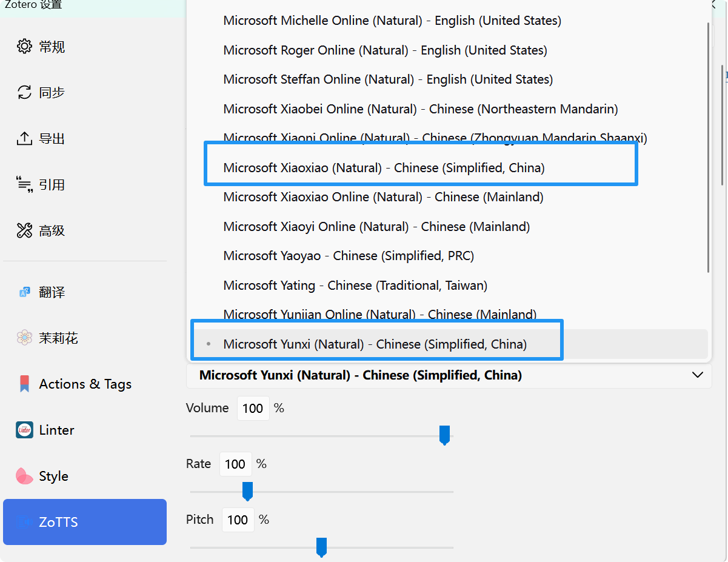The width and height of the screenshot is (728, 562).
Task: Select the Cite (引用) quote icon
Action: coord(24,185)
